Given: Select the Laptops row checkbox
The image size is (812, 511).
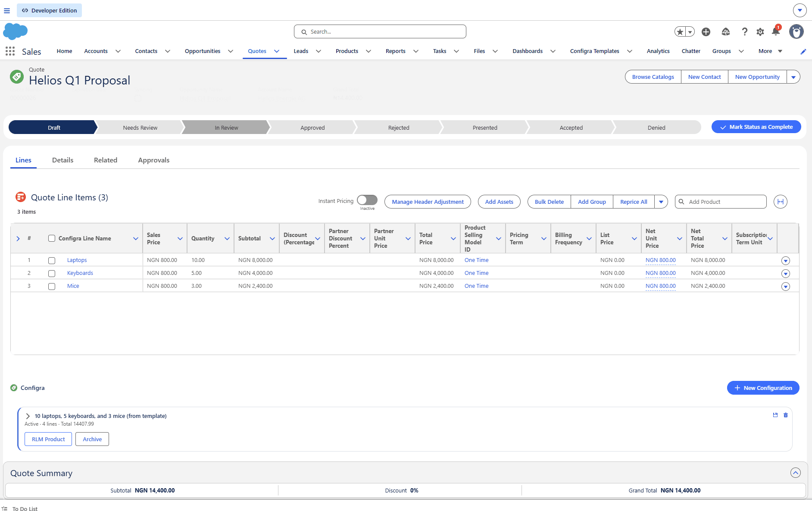Looking at the screenshot, I should click(52, 261).
